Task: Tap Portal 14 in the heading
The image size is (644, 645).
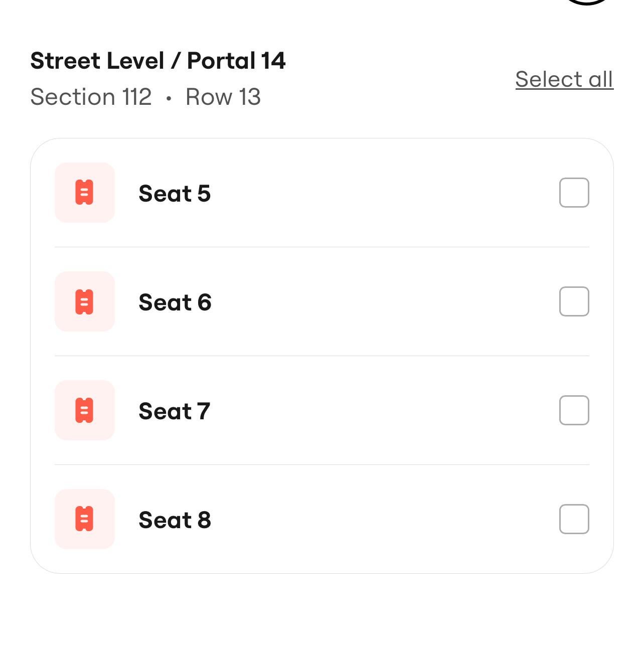Action: pyautogui.click(x=236, y=61)
